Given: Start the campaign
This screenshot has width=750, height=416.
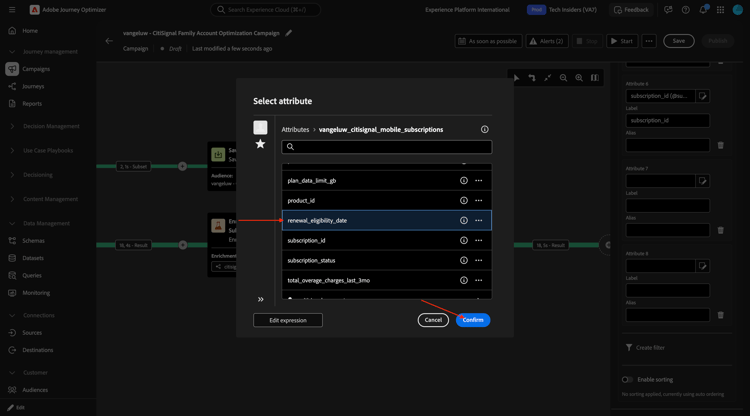Looking at the screenshot, I should point(622,41).
